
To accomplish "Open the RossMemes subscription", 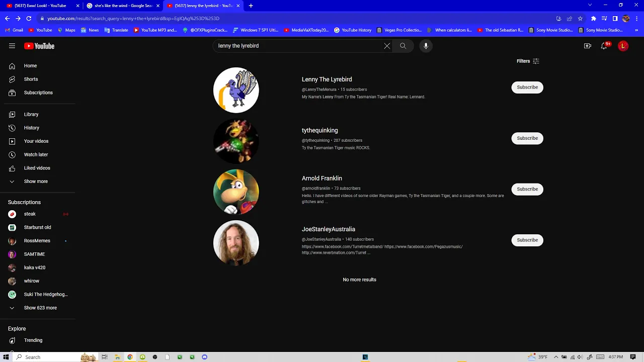I will pos(38,241).
